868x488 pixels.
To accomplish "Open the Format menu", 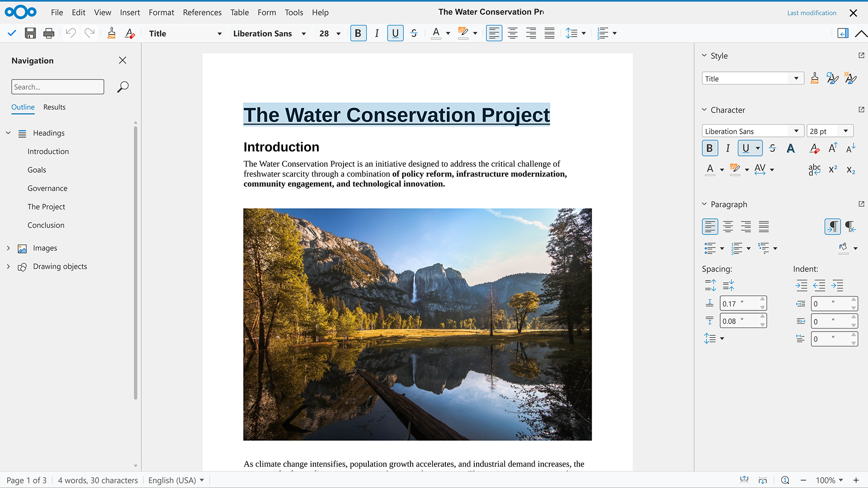I will tap(161, 12).
